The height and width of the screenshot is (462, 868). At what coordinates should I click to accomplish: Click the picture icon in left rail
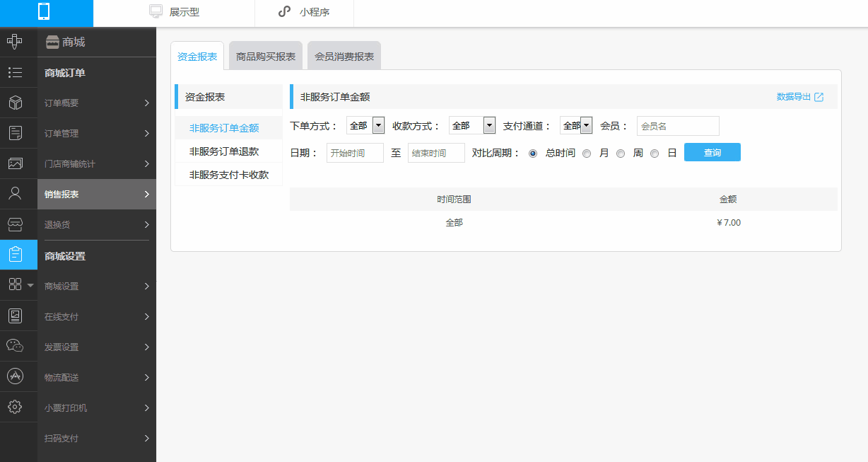(x=15, y=163)
